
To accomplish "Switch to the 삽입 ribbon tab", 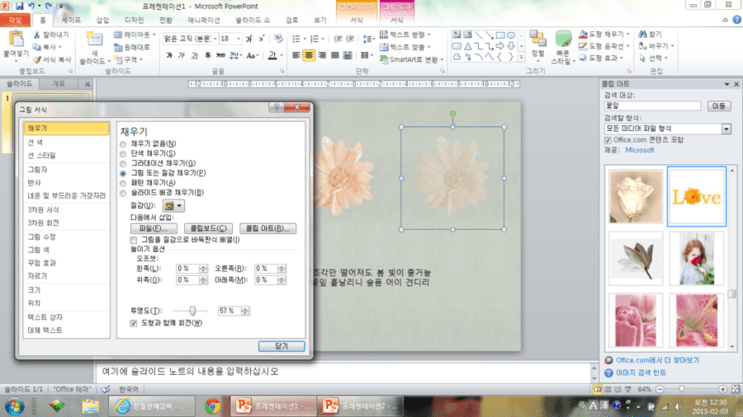I will (x=103, y=20).
